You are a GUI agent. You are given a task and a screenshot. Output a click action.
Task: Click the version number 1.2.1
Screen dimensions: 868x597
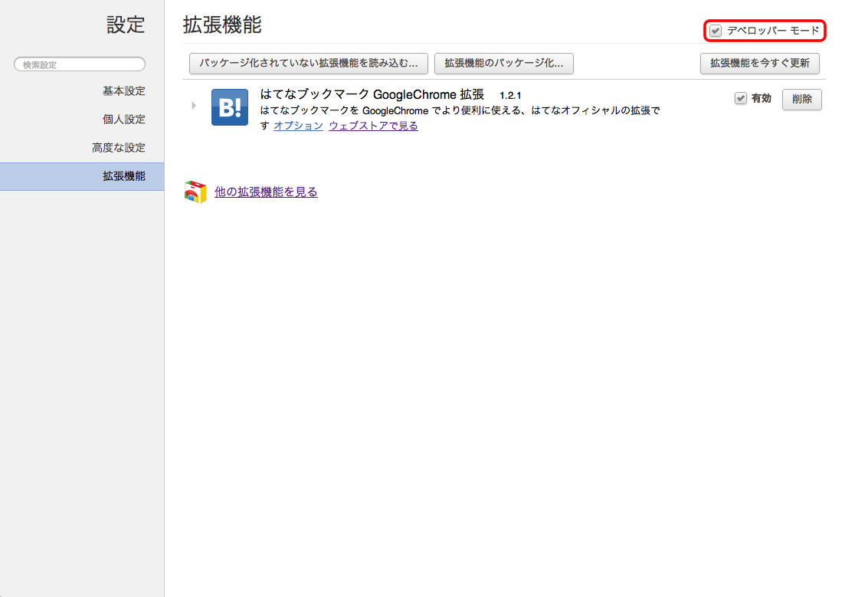click(x=509, y=95)
